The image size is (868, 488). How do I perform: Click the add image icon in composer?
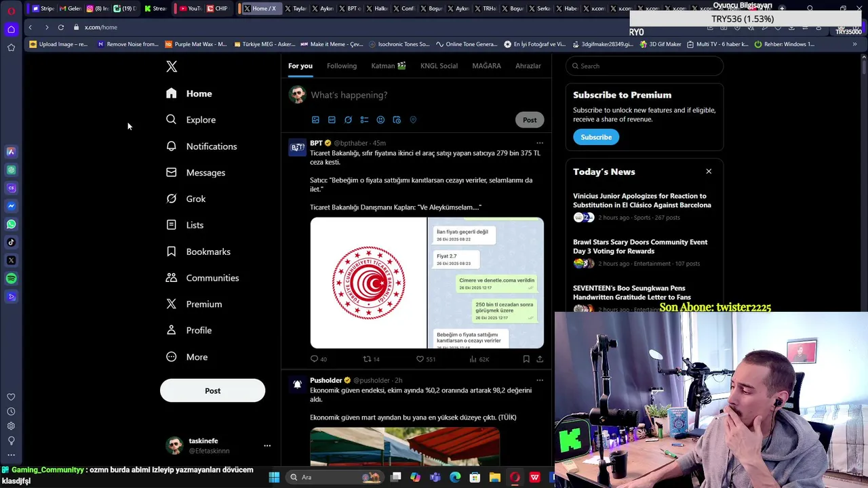(315, 120)
